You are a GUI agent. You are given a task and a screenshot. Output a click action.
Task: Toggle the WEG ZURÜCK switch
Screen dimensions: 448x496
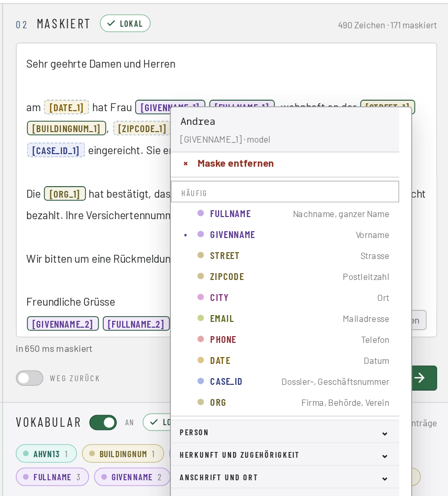click(x=30, y=378)
